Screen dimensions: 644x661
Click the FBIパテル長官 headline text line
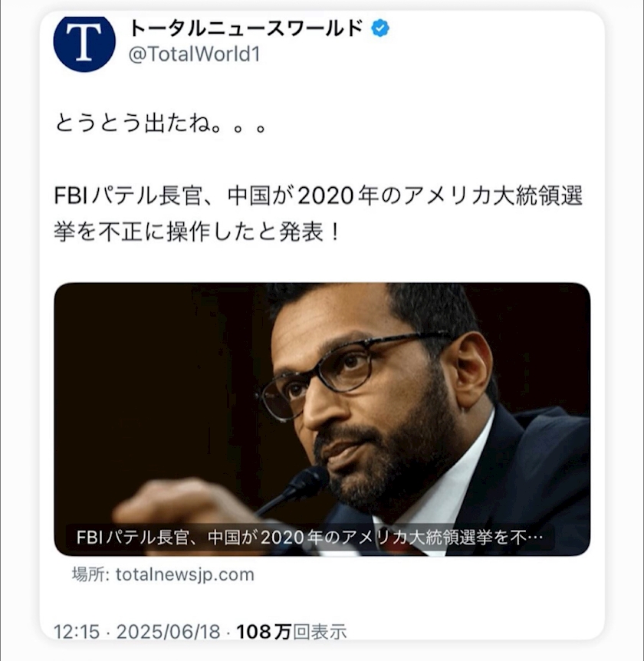tap(318, 196)
